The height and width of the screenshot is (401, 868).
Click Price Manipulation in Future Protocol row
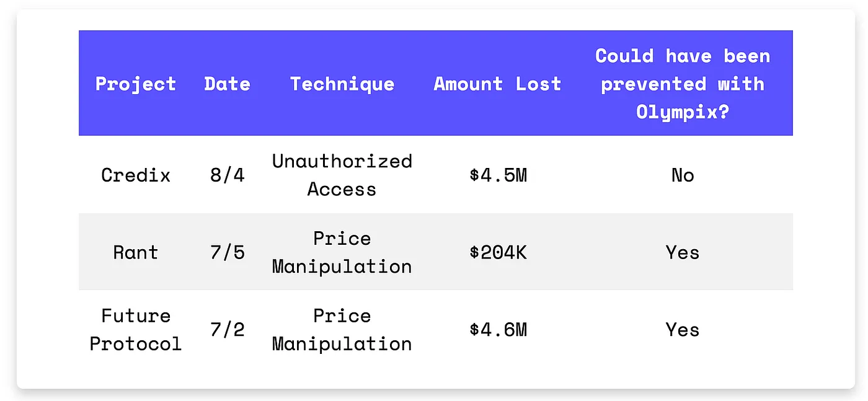pos(342,330)
